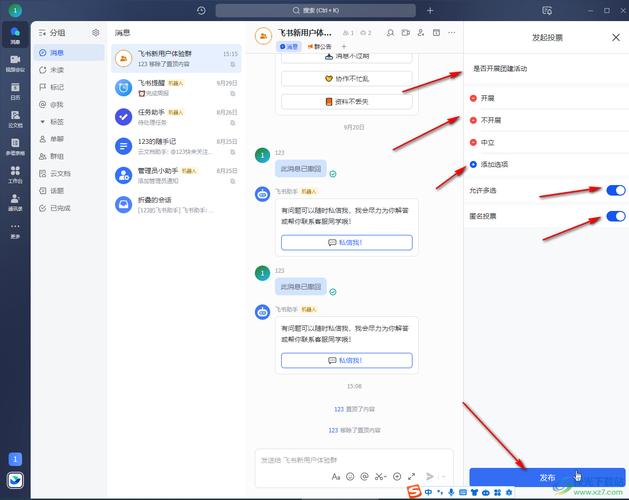Click the 发布 publish button

547,478
